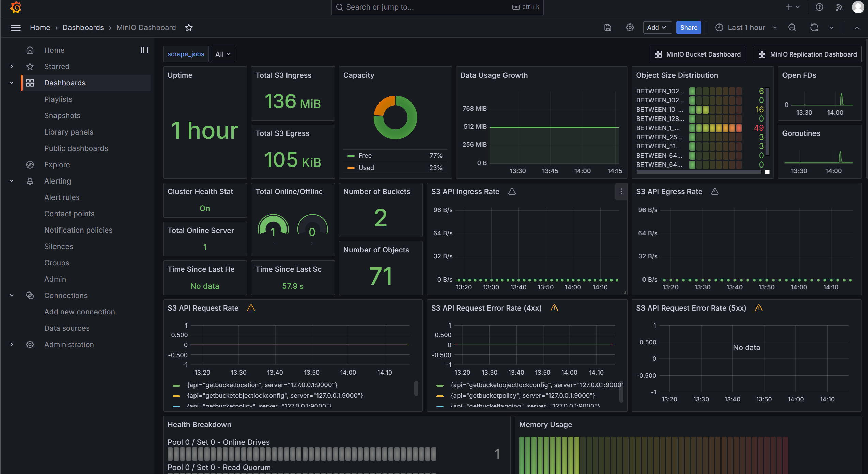Toggle the hamburger navigation menu
The image size is (868, 474).
click(16, 28)
